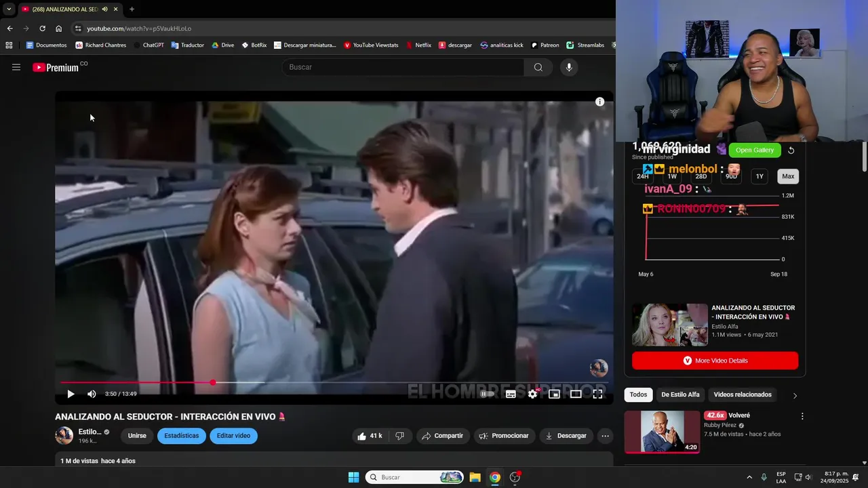The height and width of the screenshot is (488, 868).
Task: Open Volveré video thumbnail
Action: pyautogui.click(x=662, y=432)
